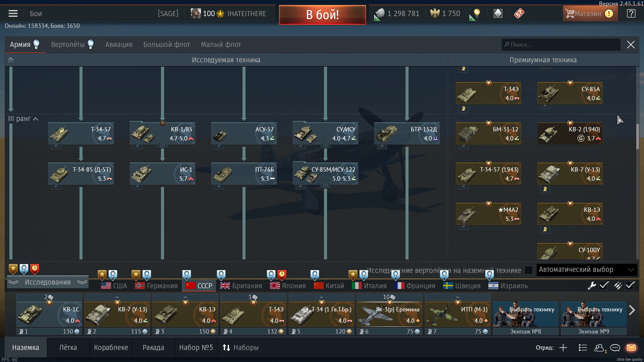Click the Поиск search field
Screen dimensions: 644x362
pyautogui.click(x=561, y=45)
